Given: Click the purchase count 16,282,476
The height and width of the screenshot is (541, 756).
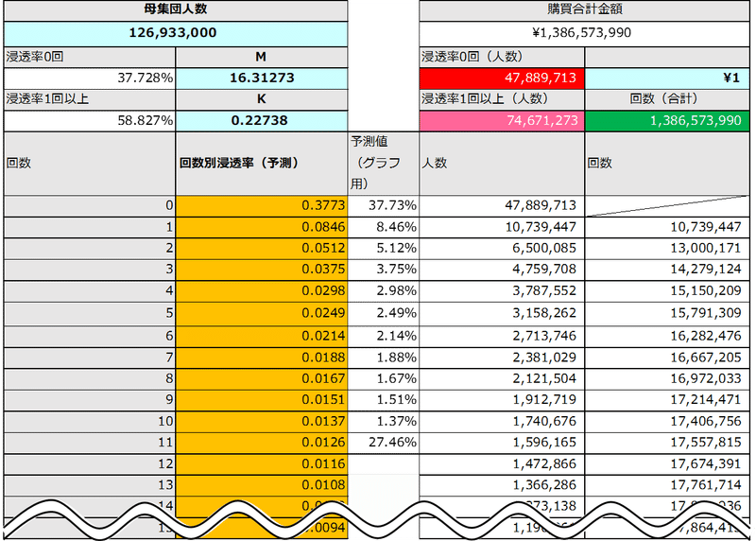Looking at the screenshot, I should (667, 337).
